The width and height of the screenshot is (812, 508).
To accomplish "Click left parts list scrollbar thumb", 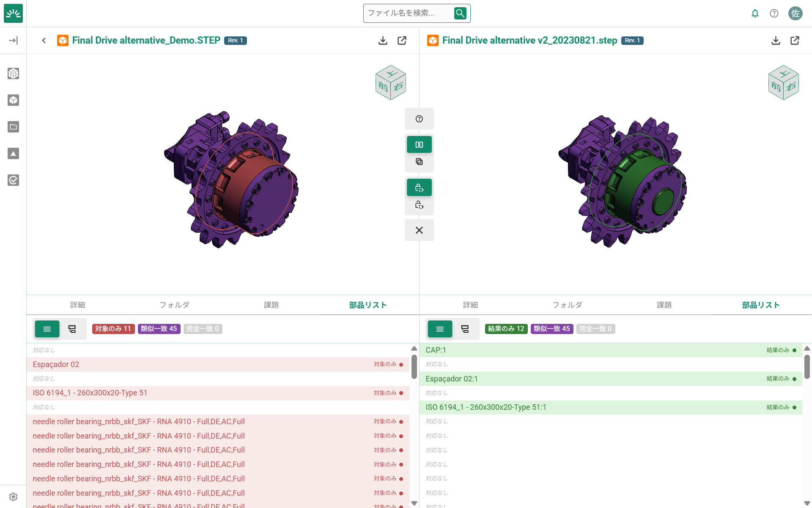I will pos(414,367).
